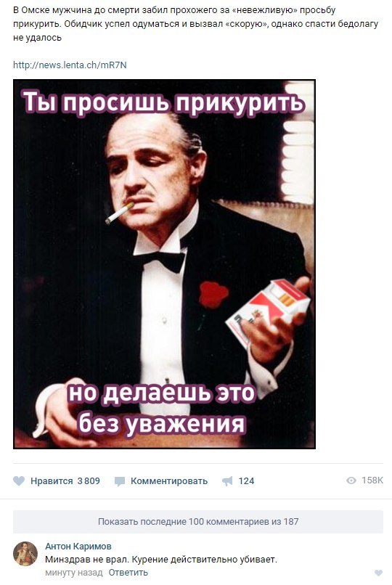Click the megaphone share icon
392x585 pixels.
pyautogui.click(x=227, y=481)
